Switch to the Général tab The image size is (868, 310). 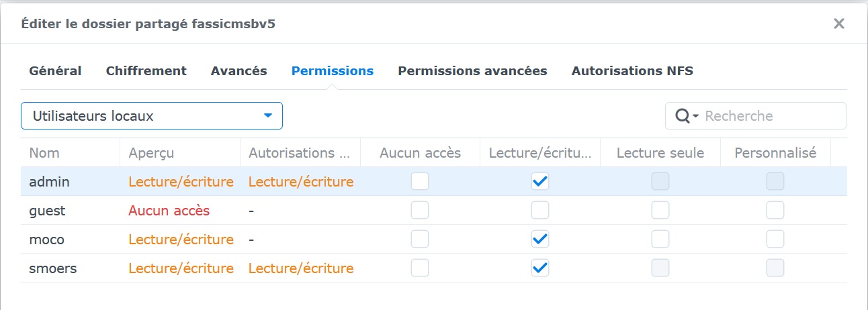click(55, 70)
